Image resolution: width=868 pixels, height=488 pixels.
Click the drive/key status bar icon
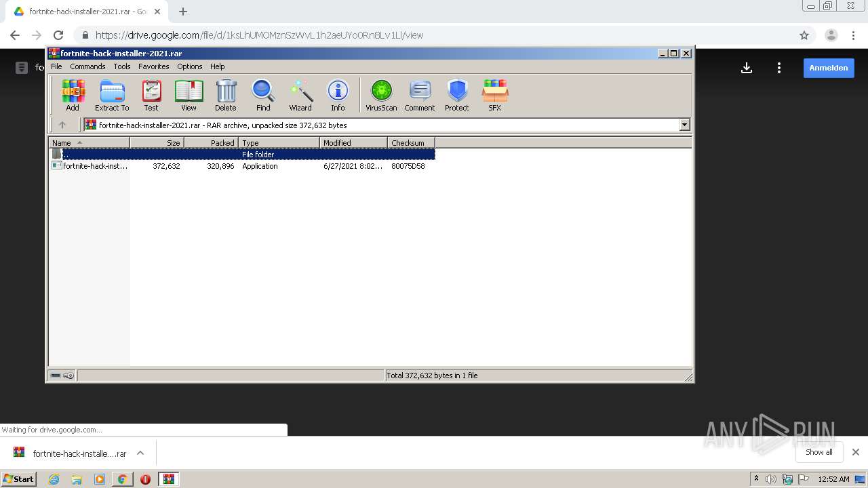point(62,375)
